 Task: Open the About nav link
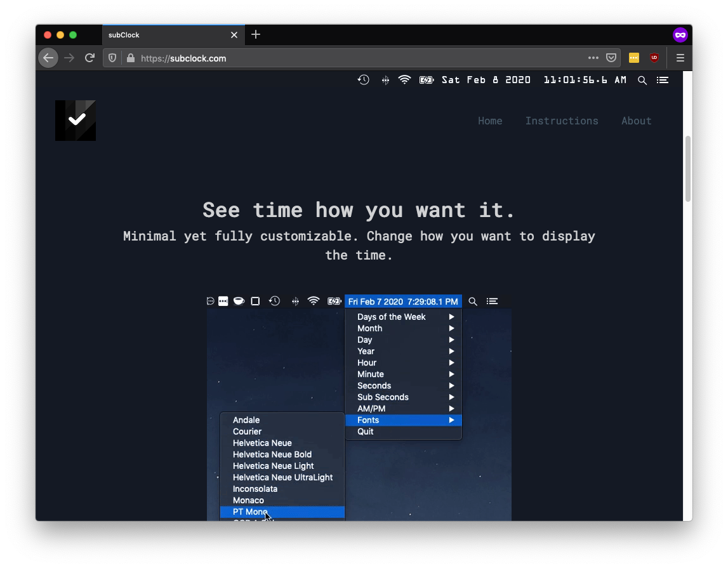[x=636, y=121]
